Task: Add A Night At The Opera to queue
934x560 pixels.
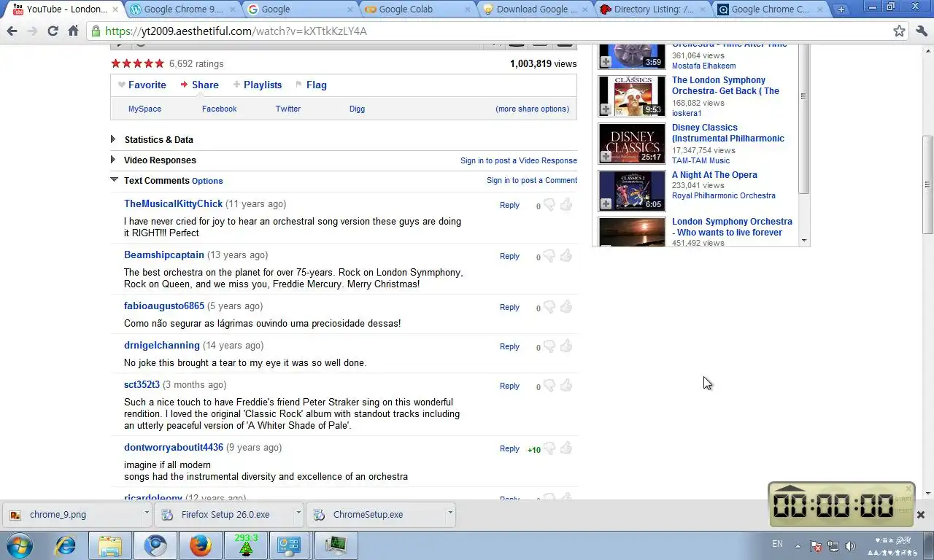Action: [606, 204]
